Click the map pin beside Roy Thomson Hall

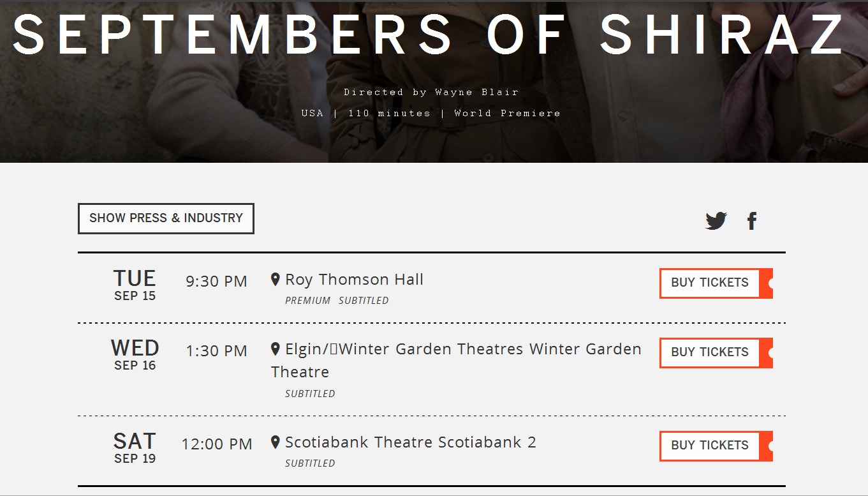[x=276, y=280]
